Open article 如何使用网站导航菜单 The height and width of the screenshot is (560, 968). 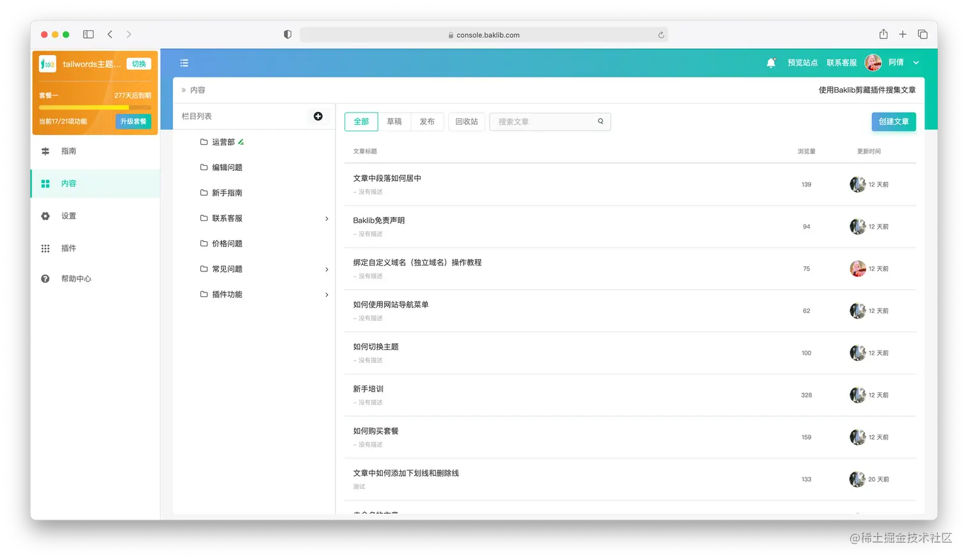pos(391,305)
